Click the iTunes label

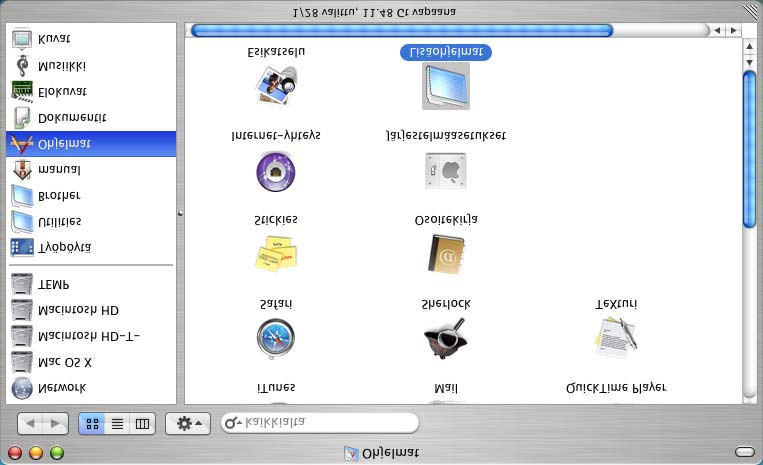(x=276, y=388)
